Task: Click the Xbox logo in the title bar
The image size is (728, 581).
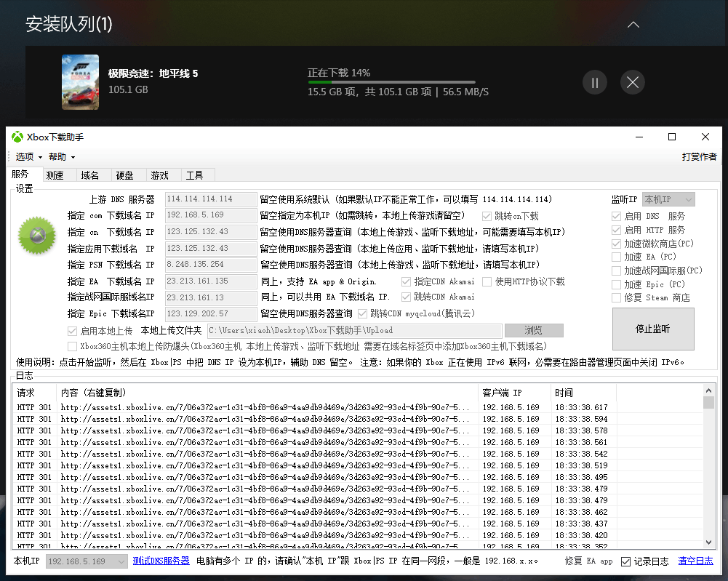Action: point(16,137)
